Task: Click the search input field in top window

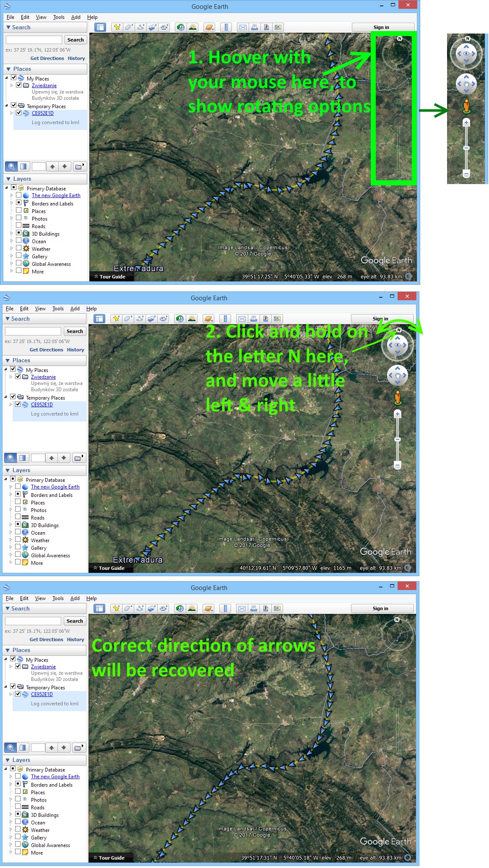Action: coord(34,40)
